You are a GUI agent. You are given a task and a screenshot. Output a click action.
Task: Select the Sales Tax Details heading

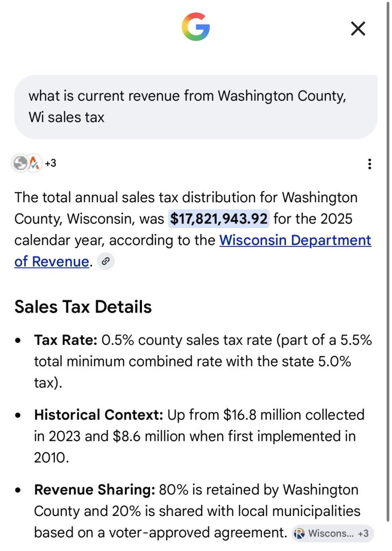[x=83, y=307]
